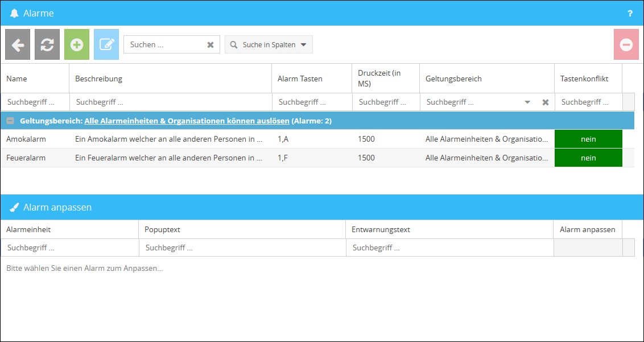
Task: Sort by Alarm Tasten column header
Action: tap(300, 79)
